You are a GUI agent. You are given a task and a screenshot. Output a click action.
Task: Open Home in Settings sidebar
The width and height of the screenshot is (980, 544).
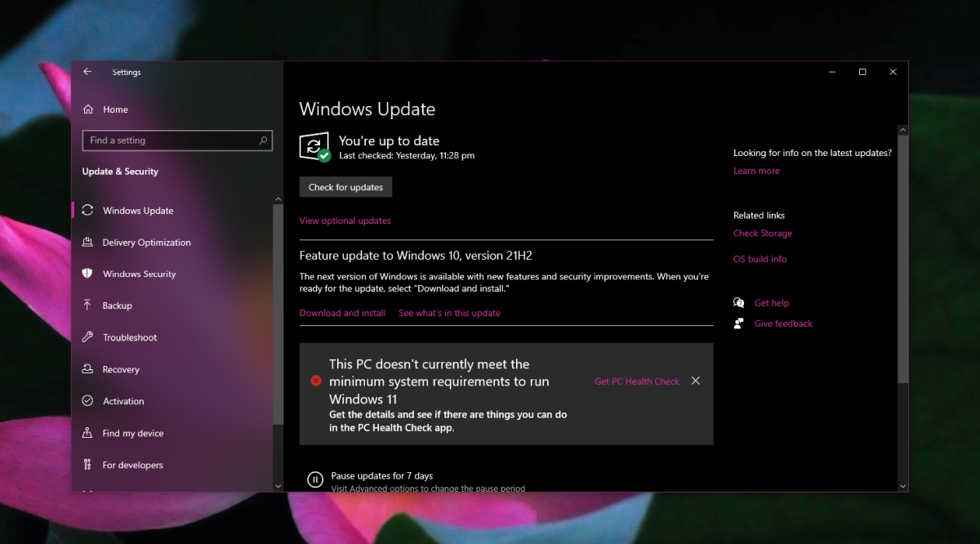pos(115,109)
